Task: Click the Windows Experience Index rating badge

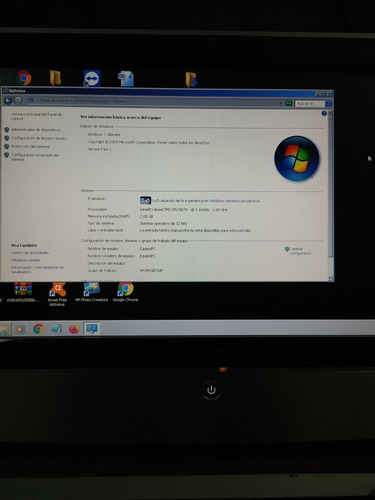Action: tap(145, 200)
